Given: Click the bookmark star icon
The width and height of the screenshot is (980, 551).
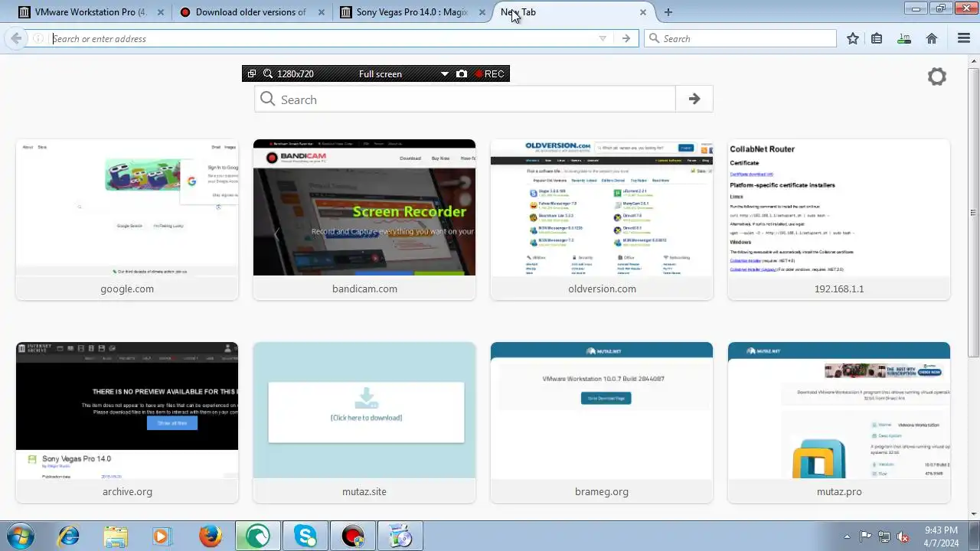Looking at the screenshot, I should [853, 38].
